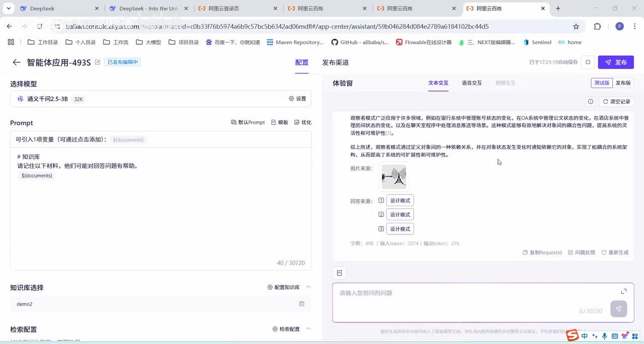Delete the demo2 knowledge base
The image size is (644, 344).
pyautogui.click(x=302, y=304)
